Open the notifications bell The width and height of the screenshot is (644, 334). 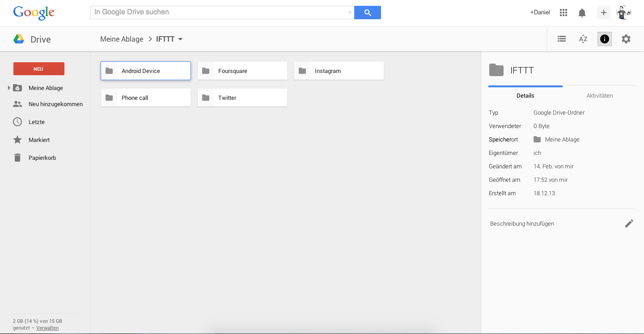[x=582, y=13]
